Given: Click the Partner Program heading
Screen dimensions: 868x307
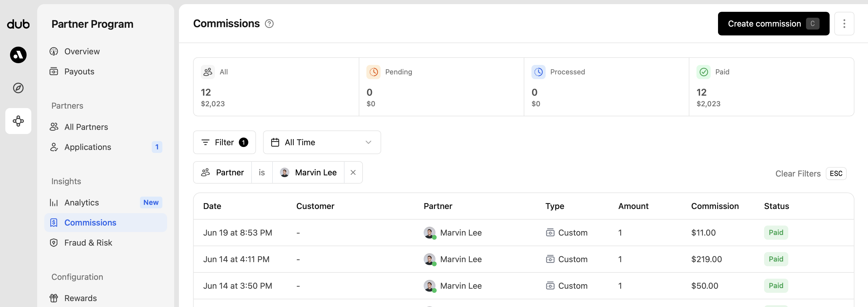Looking at the screenshot, I should [92, 24].
